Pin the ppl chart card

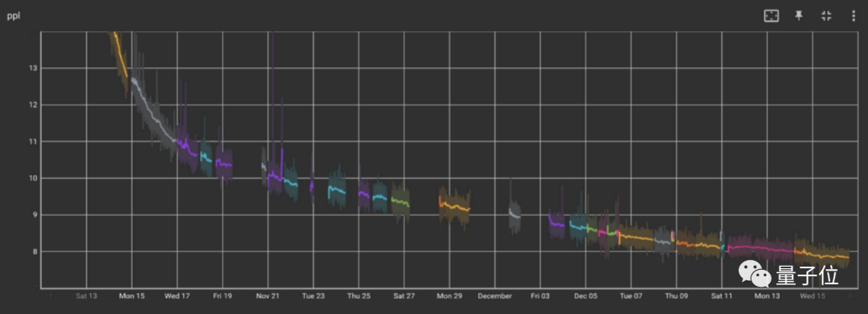[x=799, y=16]
